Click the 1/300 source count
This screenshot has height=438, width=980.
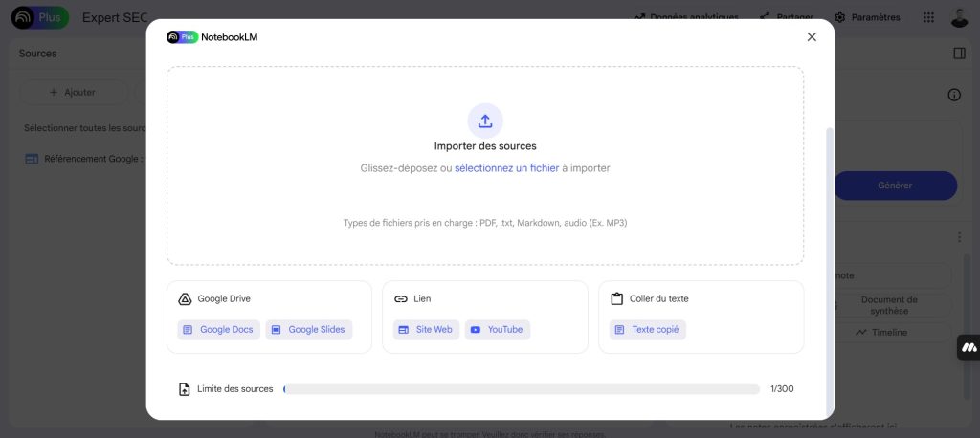pos(782,388)
